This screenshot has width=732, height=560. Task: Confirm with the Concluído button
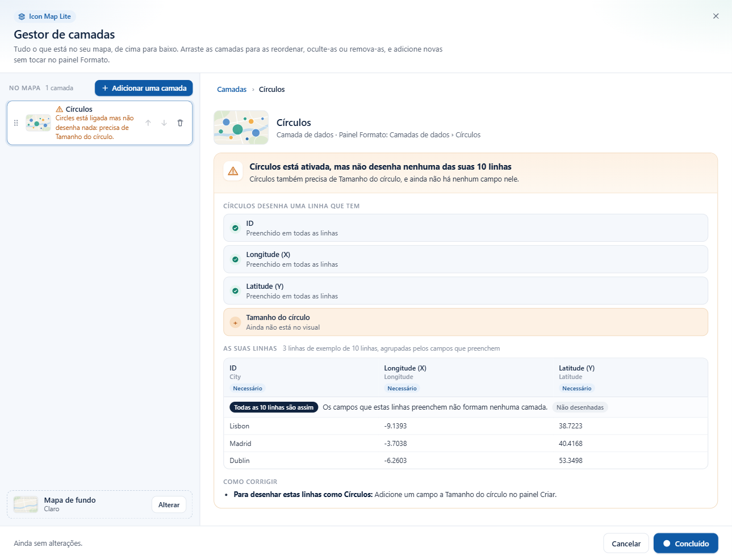pos(685,544)
